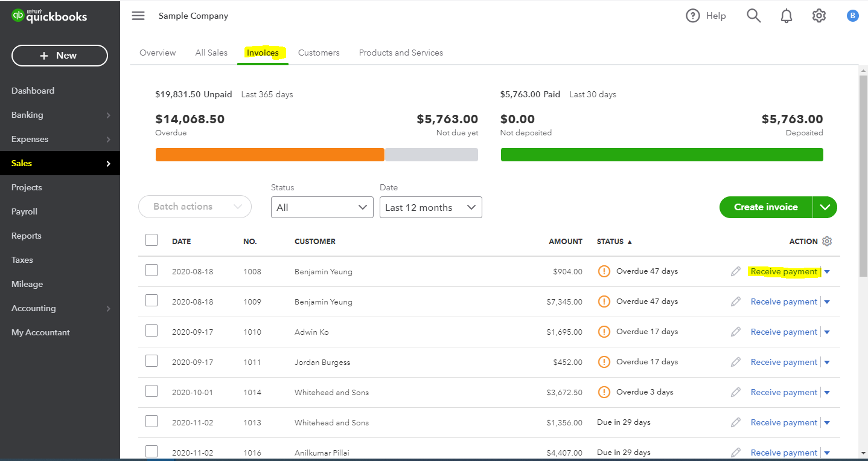This screenshot has height=461, width=868.
Task: Click the Create invoice button
Action: click(x=765, y=207)
